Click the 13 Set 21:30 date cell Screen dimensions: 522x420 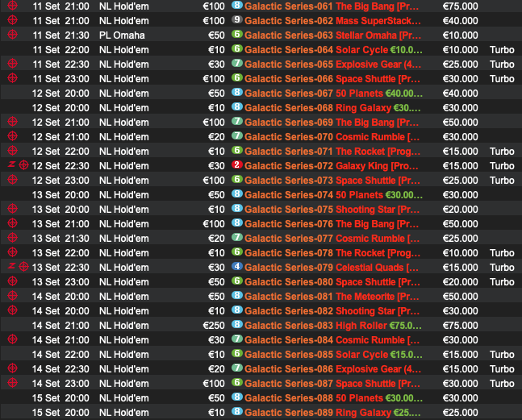click(x=61, y=239)
